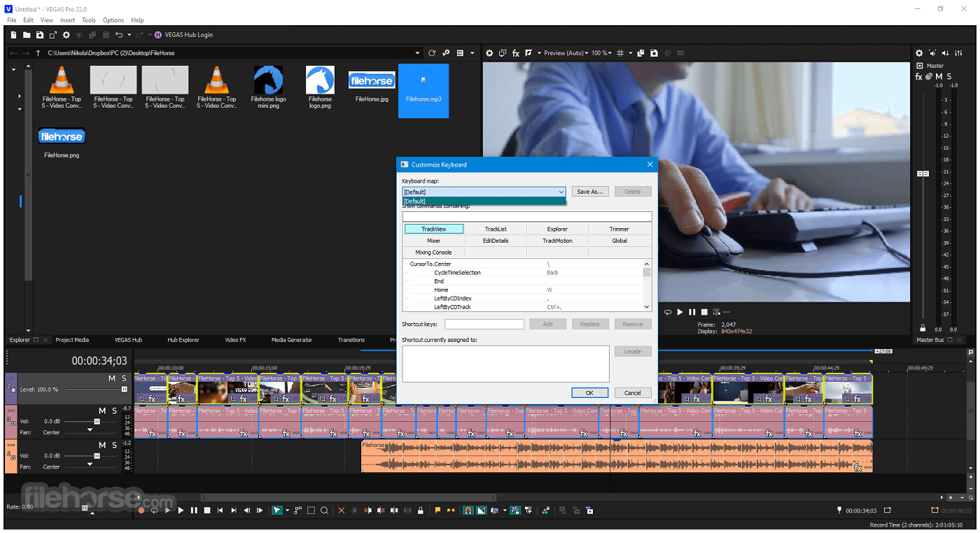Viewport: 980px width, 533px height.
Task: Open a project with the folder icon
Action: pos(27,35)
